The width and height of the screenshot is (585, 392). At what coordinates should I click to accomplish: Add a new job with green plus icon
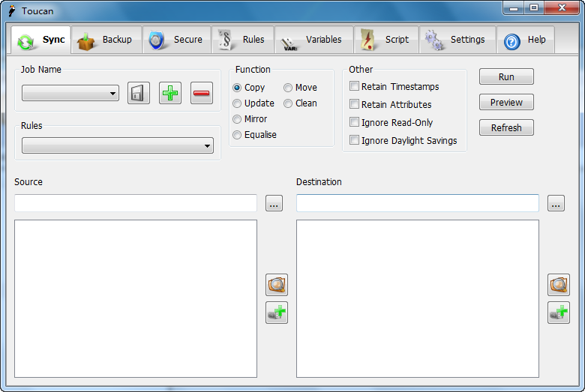coord(170,93)
